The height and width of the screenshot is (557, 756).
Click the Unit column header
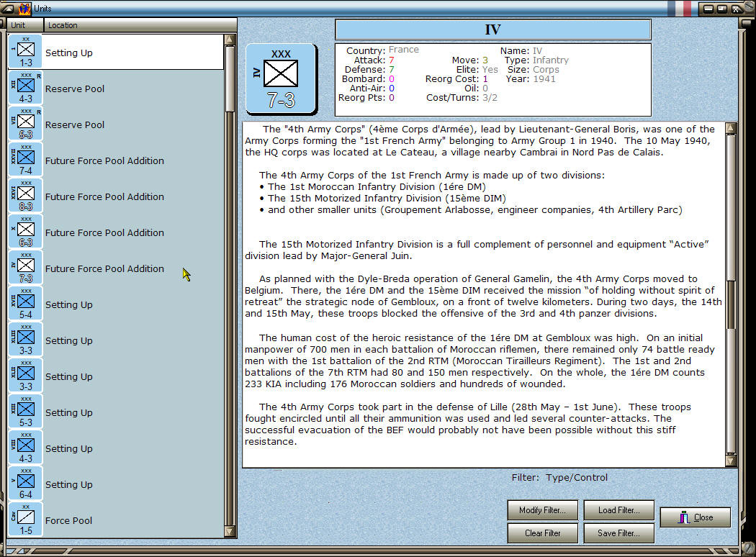coord(19,24)
